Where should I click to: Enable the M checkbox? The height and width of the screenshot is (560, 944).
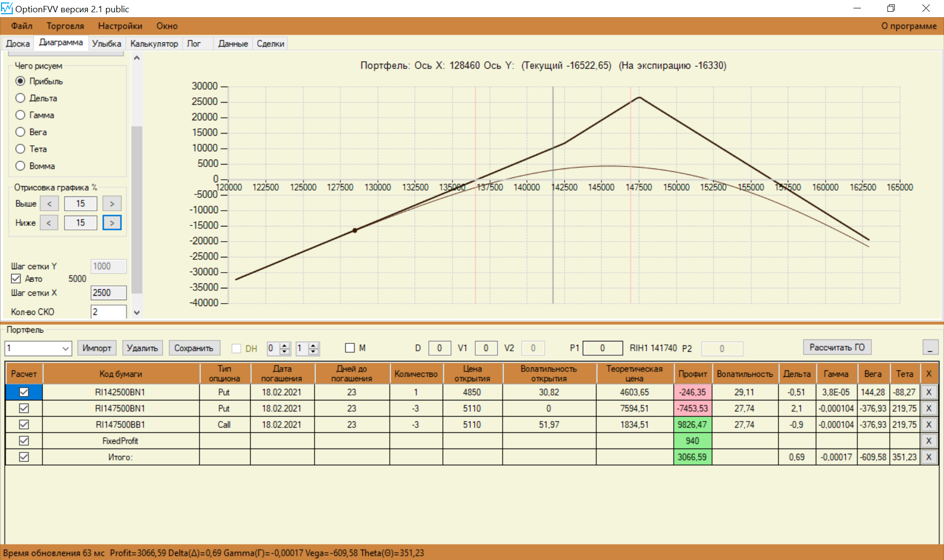(350, 348)
